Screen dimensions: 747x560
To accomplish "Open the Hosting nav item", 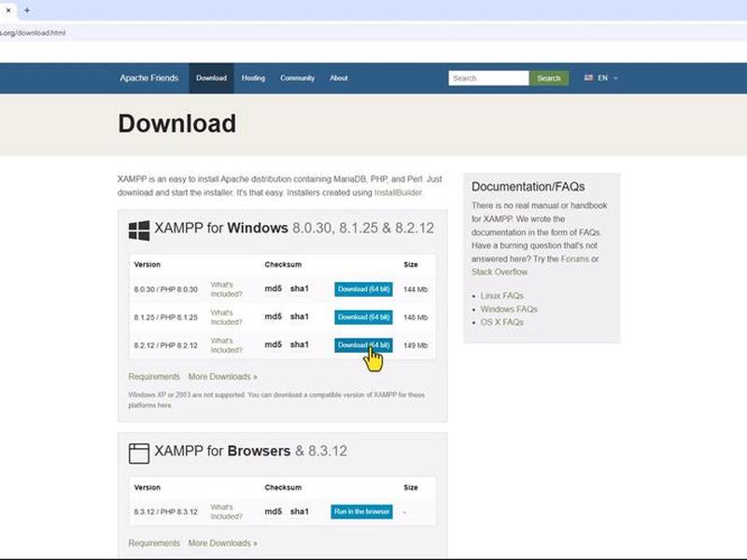I will 253,78.
